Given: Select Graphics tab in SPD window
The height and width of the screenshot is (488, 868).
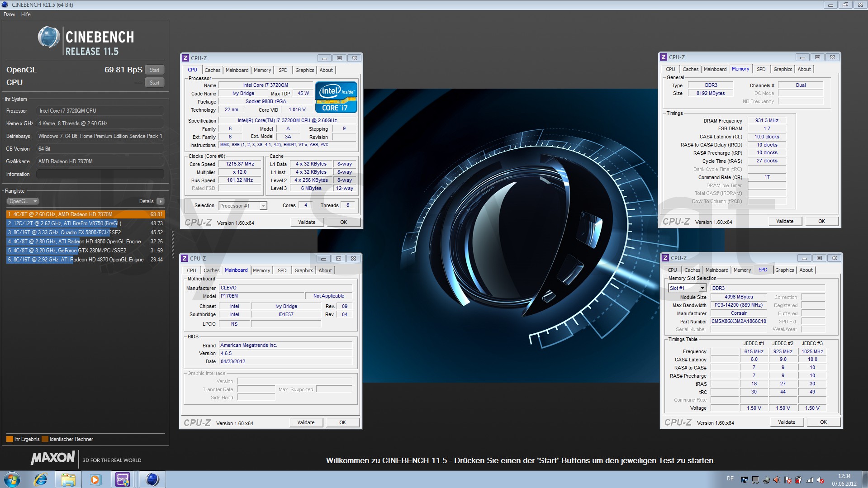Looking at the screenshot, I should pos(784,270).
